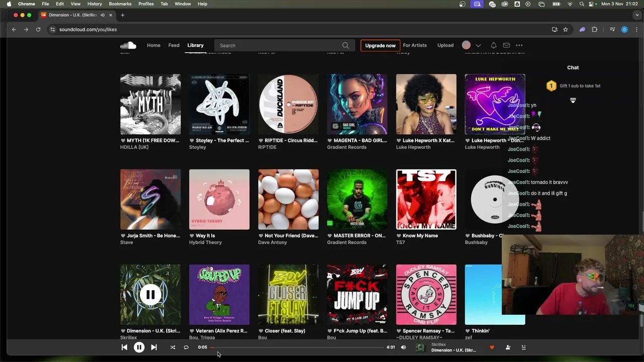Click the playback progress bar

296,347
